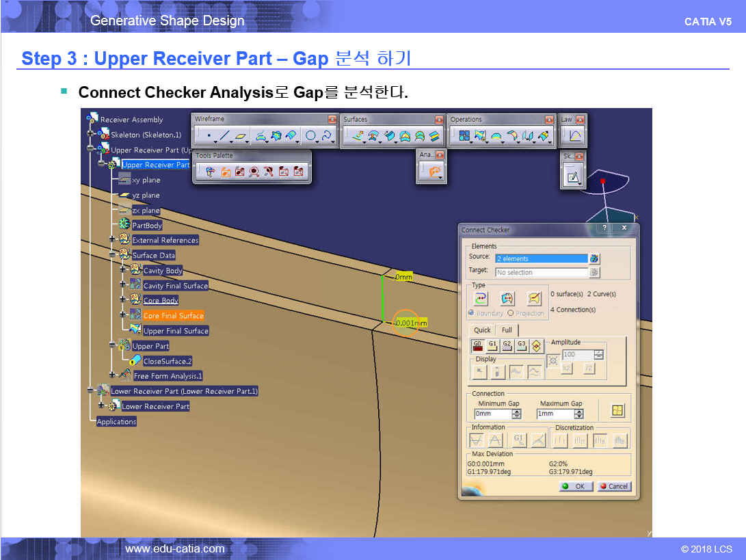Click the Connect Checker analysis icon
The height and width of the screenshot is (560, 746).
click(434, 172)
